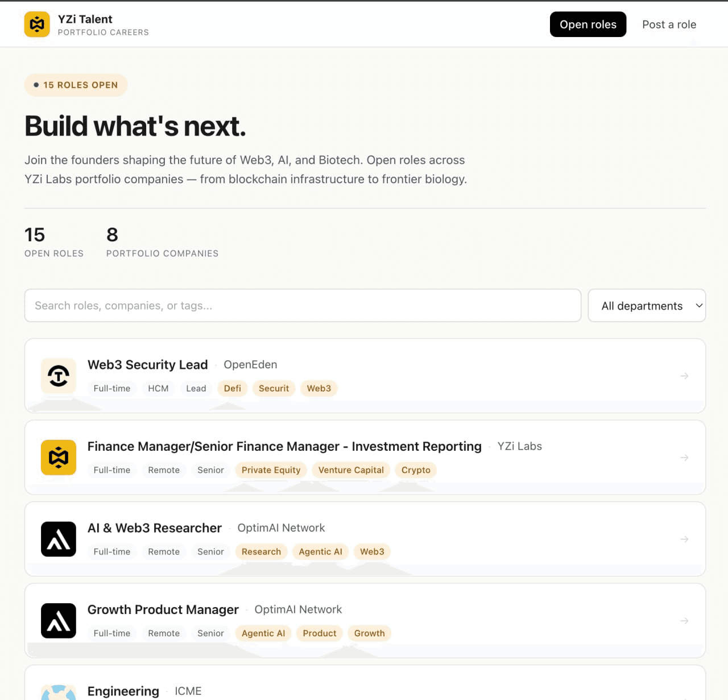Click the HCM location tag
728x700 pixels.
tap(158, 388)
